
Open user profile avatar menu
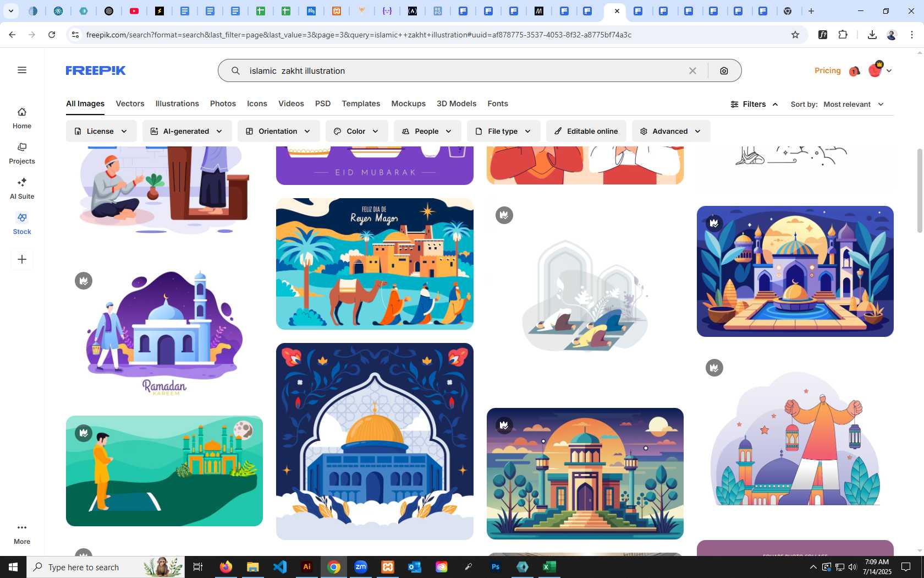point(875,70)
